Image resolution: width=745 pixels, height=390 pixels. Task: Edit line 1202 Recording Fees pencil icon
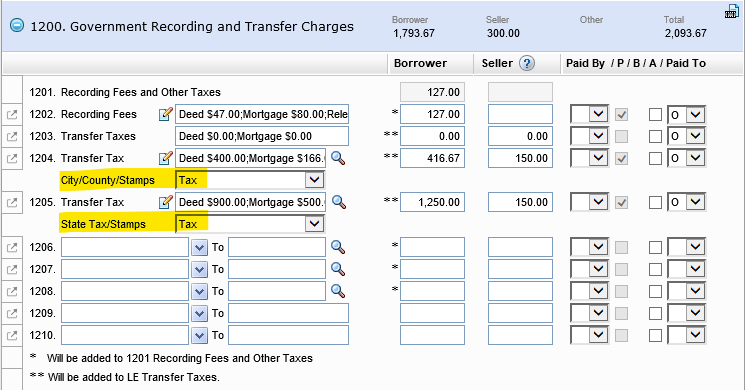pos(165,114)
